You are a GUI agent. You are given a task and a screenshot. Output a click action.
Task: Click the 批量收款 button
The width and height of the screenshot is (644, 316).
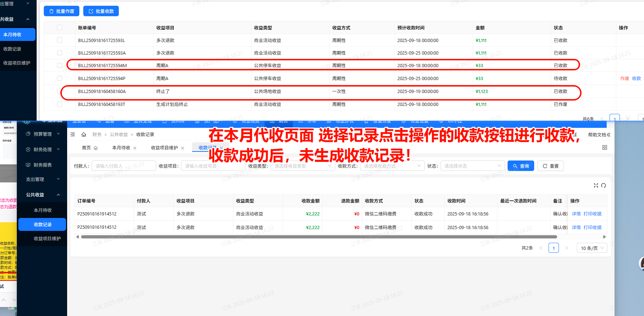point(101,11)
